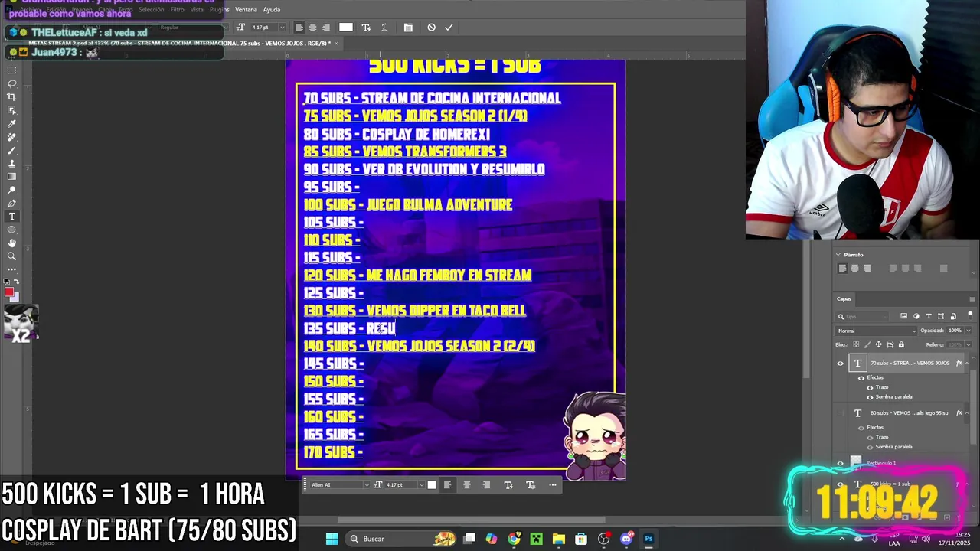
Task: Hide the 70 subs text layer
Action: click(840, 364)
